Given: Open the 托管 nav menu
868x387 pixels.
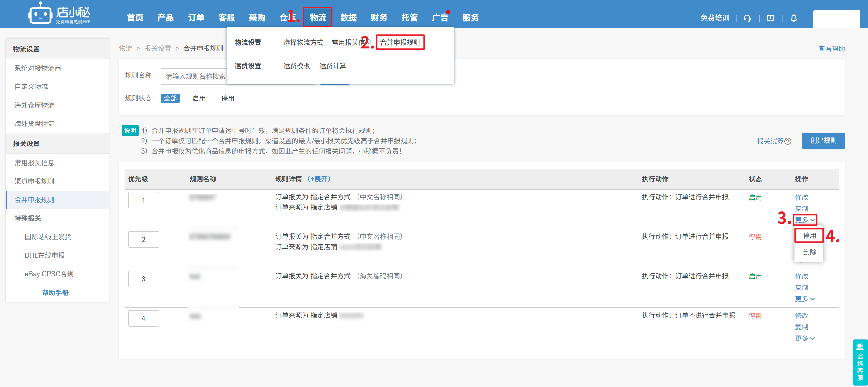Looking at the screenshot, I should (410, 17).
